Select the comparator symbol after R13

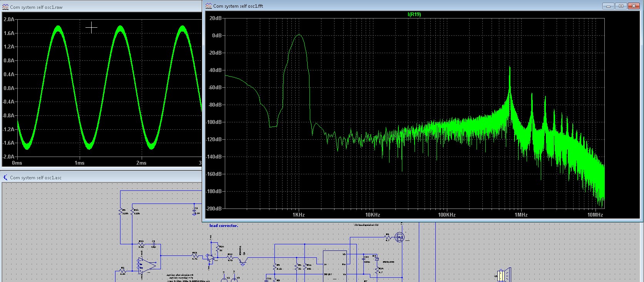pyautogui.click(x=210, y=257)
